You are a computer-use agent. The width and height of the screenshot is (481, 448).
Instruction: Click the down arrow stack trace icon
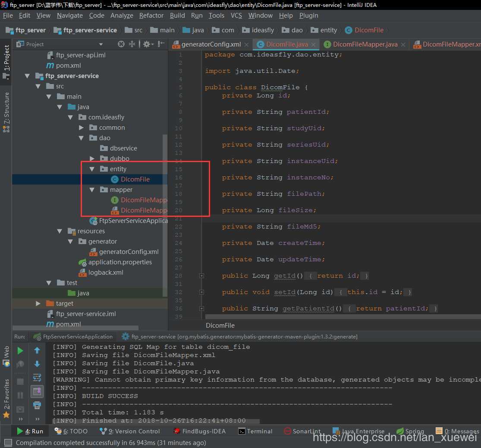click(37, 364)
